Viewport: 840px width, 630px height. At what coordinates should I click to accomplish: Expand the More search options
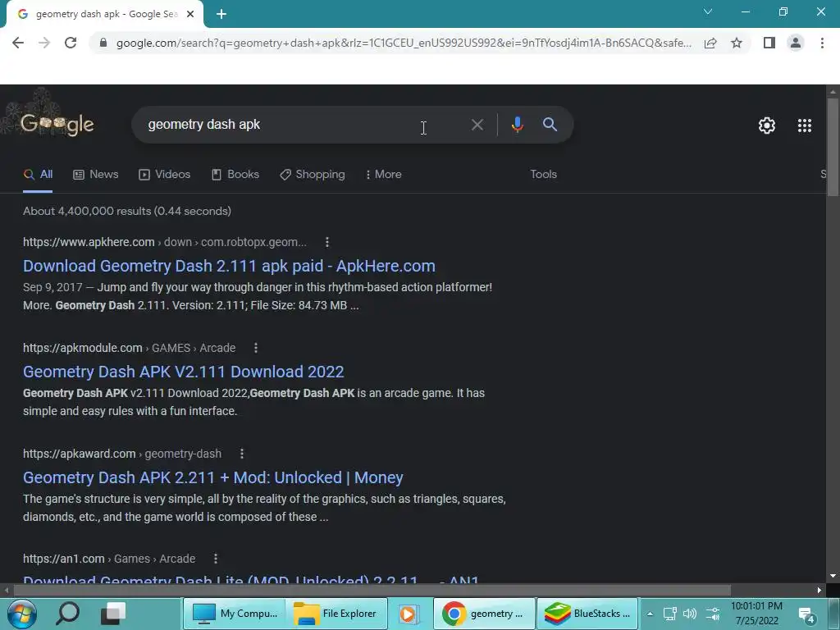384,174
